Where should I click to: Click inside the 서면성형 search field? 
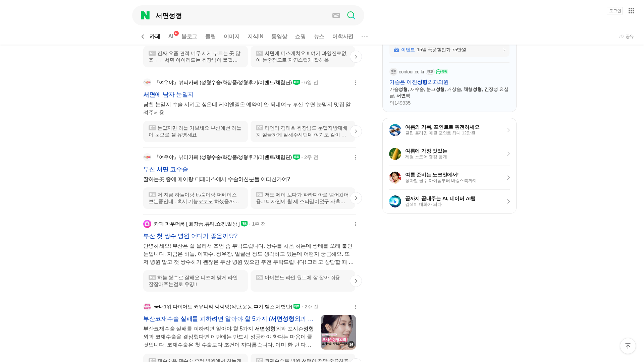[x=241, y=15]
